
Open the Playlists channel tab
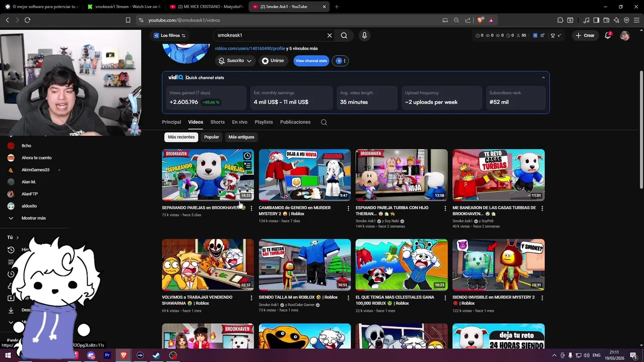click(x=264, y=122)
